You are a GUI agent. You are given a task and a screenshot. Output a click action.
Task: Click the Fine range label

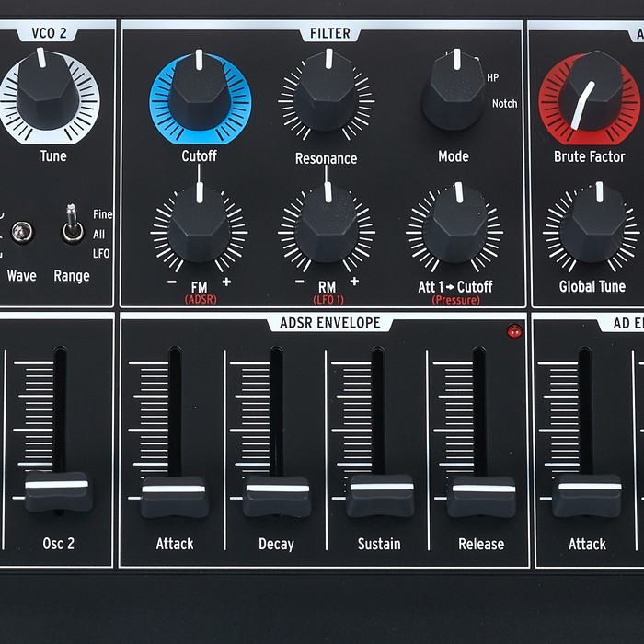click(102, 214)
